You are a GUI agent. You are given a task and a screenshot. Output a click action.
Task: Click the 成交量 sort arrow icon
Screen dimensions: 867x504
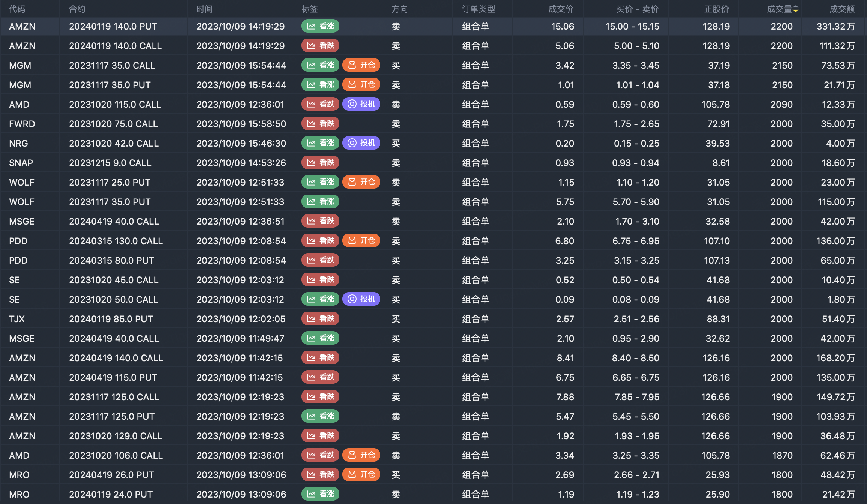[x=795, y=9]
